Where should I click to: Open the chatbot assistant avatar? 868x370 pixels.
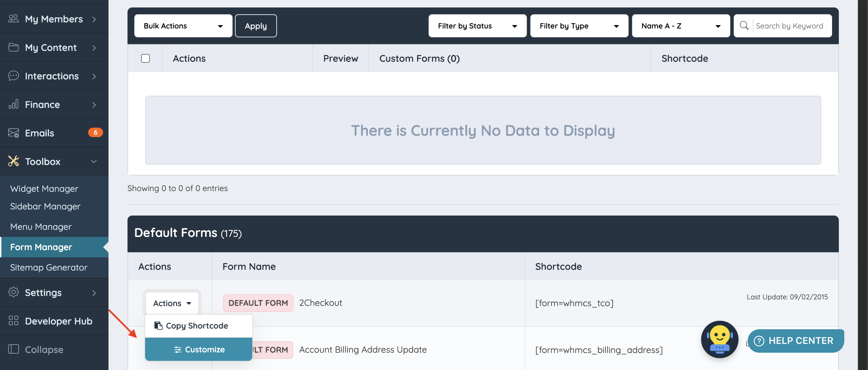click(x=719, y=339)
